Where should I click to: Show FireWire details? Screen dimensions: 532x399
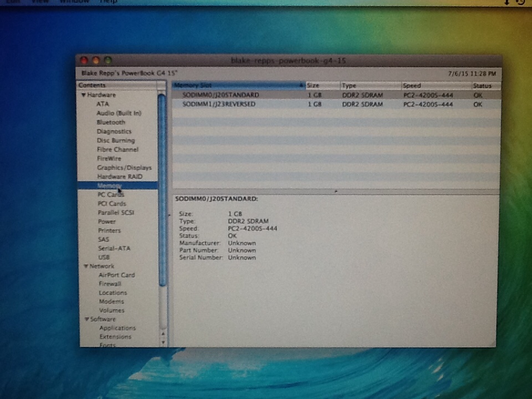coord(109,158)
